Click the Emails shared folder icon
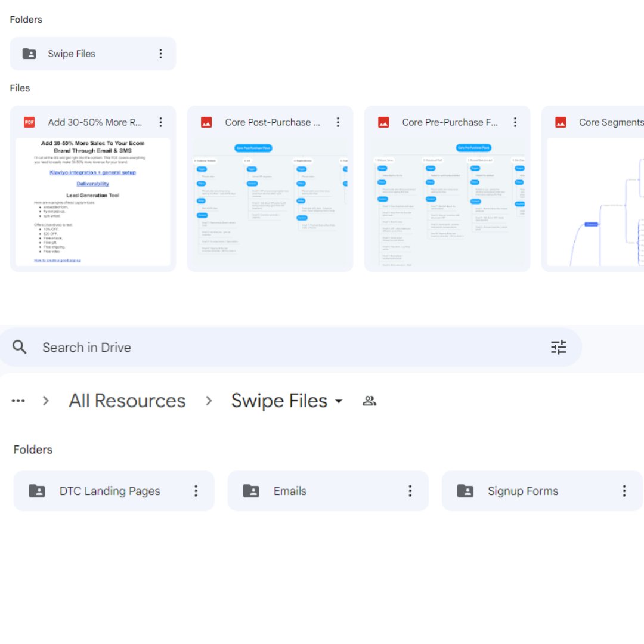644x644 pixels. (251, 491)
